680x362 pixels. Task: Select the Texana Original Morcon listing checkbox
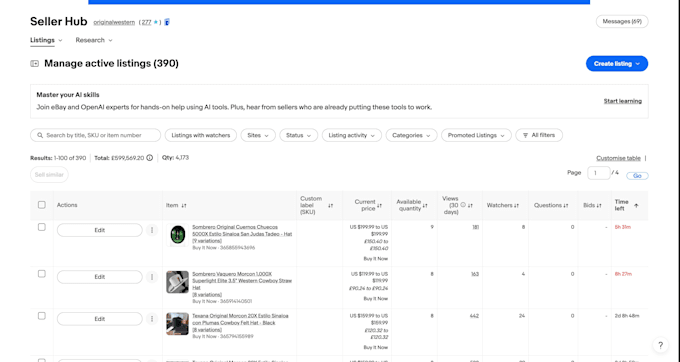(42, 316)
